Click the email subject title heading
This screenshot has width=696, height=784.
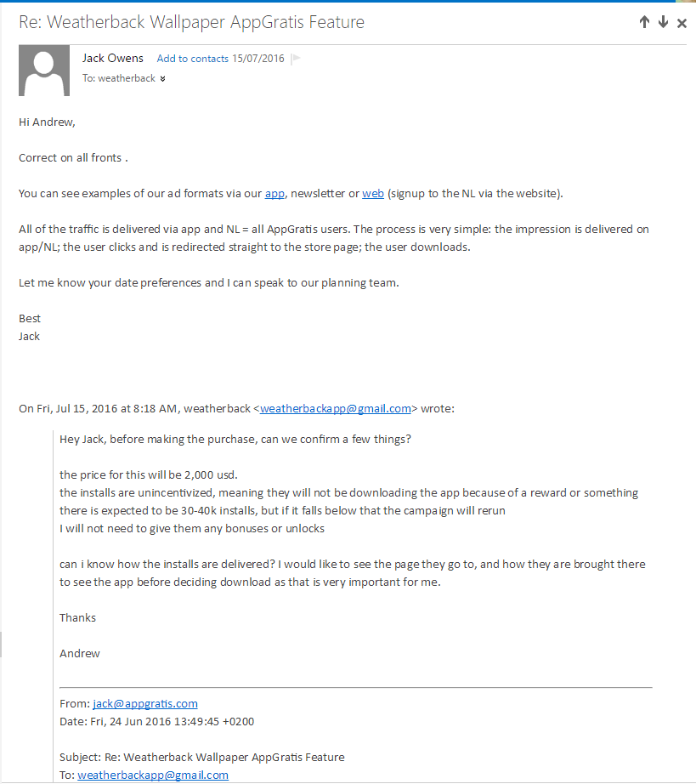coord(192,22)
